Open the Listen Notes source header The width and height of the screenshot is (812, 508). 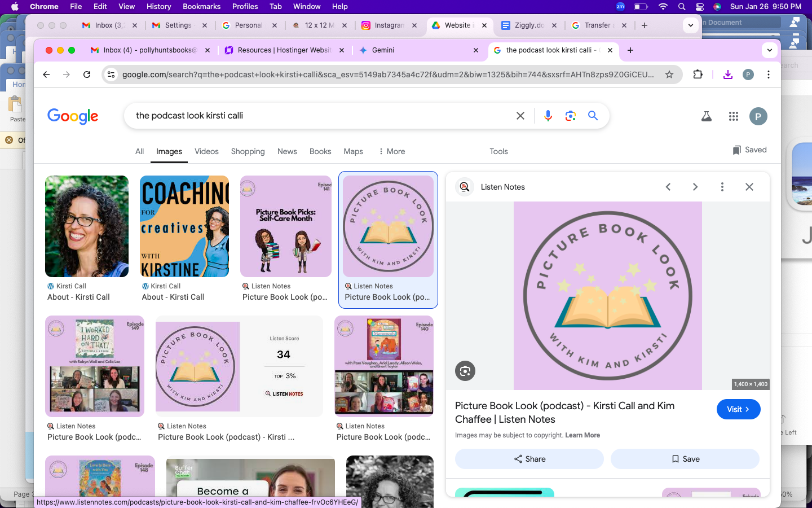[x=491, y=187]
